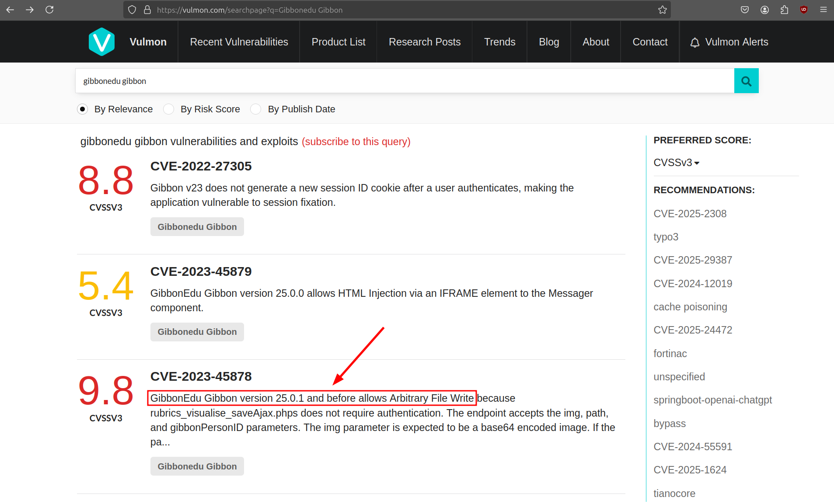Select the By Relevance radio button
This screenshot has width=834, height=504.
tap(82, 109)
